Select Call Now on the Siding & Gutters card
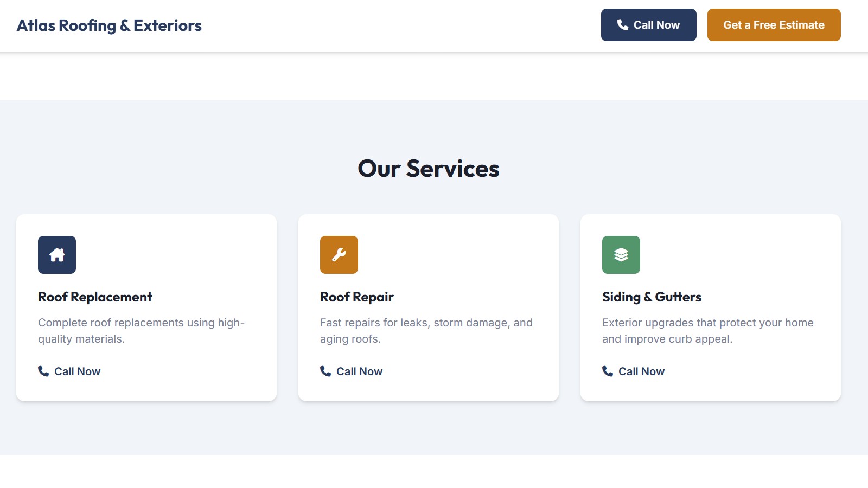The width and height of the screenshot is (868, 488). point(641,371)
